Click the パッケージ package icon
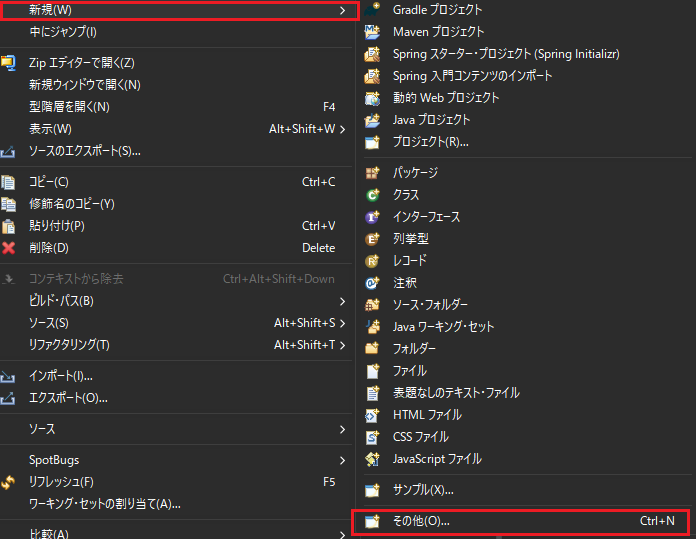 [x=372, y=173]
